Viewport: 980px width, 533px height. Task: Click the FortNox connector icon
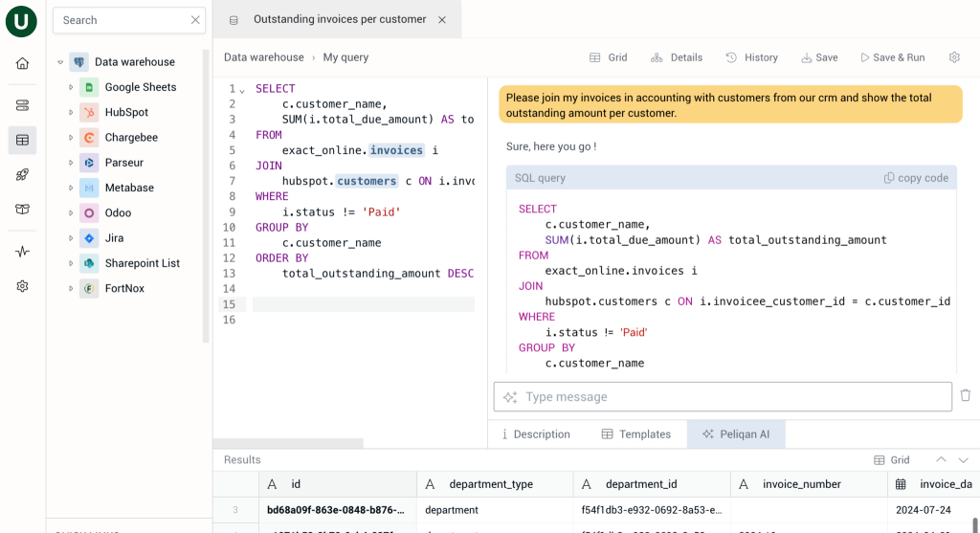pos(89,288)
